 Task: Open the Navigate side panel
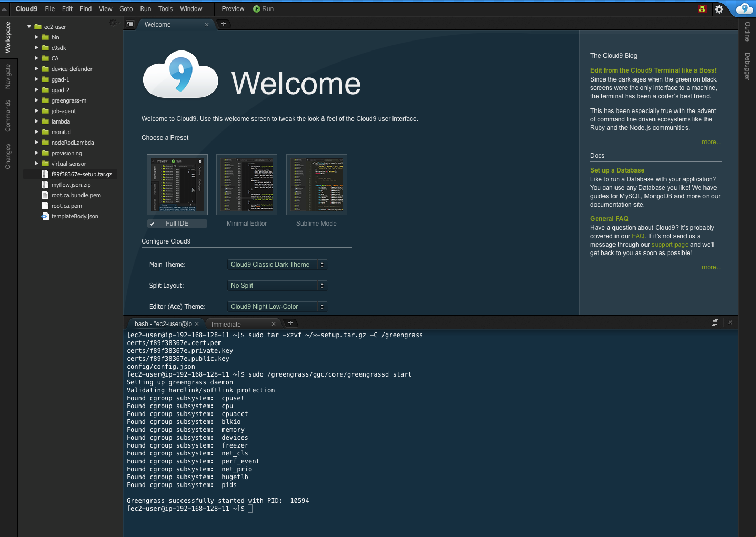8,77
